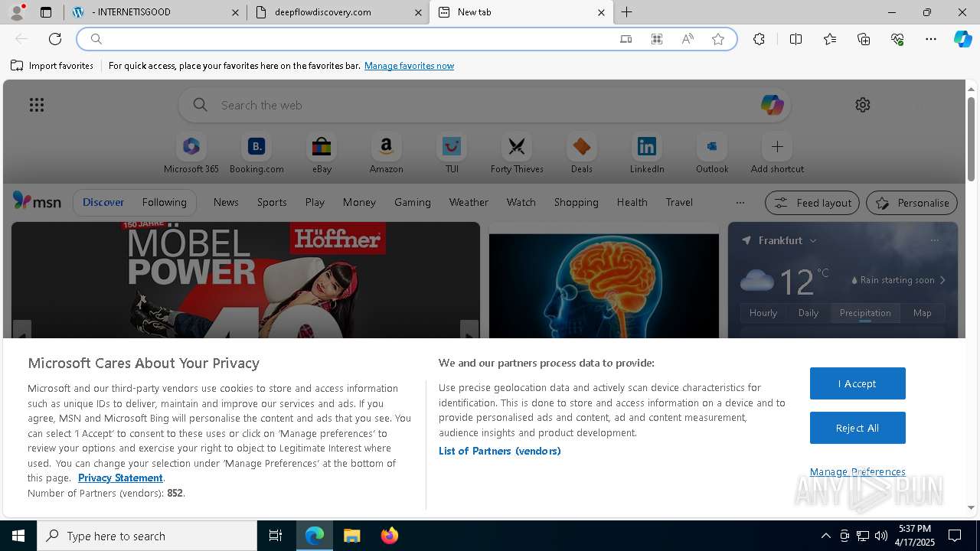Open Shopping category
The image size is (980, 551).
576,202
